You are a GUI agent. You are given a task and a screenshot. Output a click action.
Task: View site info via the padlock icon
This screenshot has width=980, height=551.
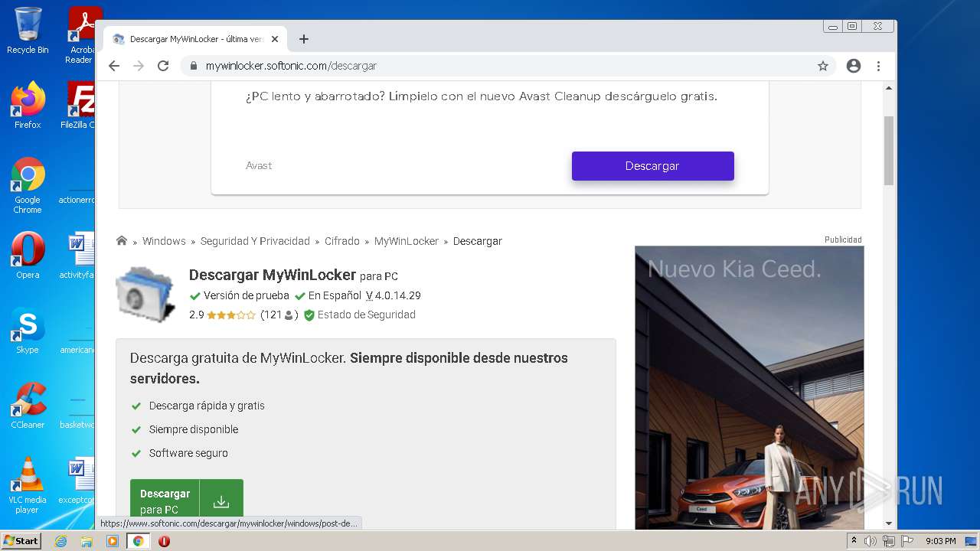(x=193, y=66)
